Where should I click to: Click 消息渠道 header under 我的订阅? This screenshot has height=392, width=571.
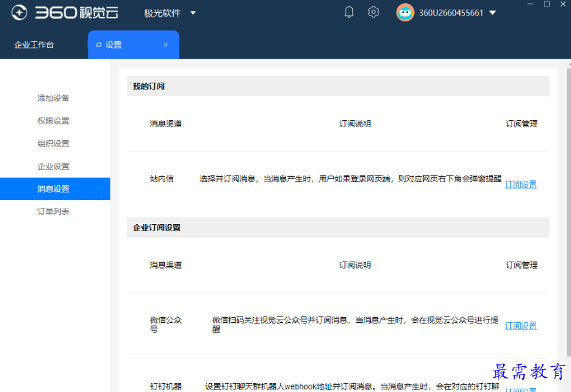pyautogui.click(x=166, y=124)
